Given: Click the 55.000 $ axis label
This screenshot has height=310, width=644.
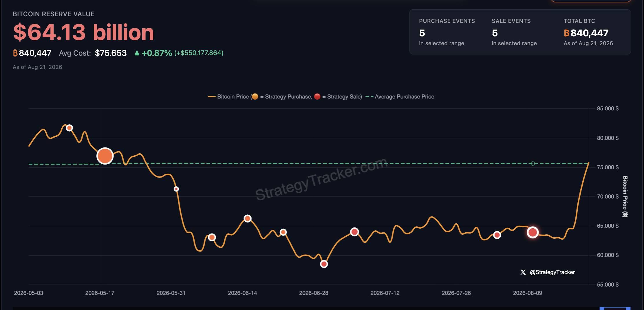Looking at the screenshot, I should point(608,285).
